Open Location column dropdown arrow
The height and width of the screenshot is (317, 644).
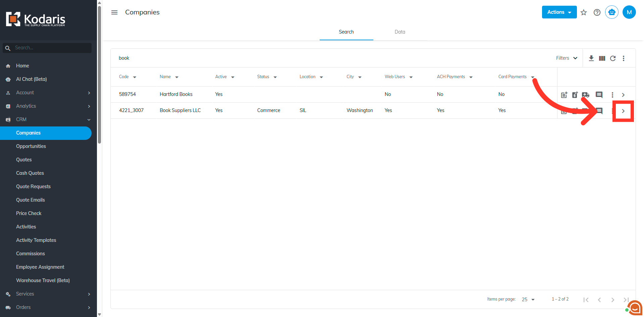pos(321,77)
